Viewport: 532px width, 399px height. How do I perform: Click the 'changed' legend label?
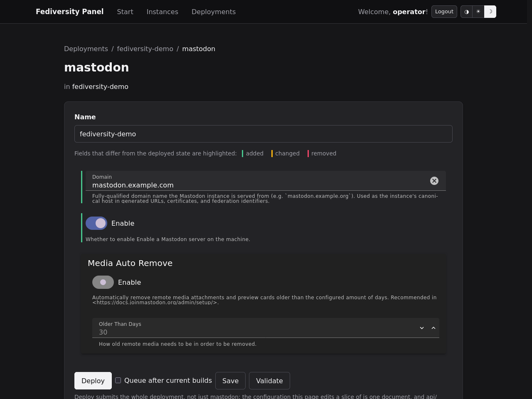287,153
